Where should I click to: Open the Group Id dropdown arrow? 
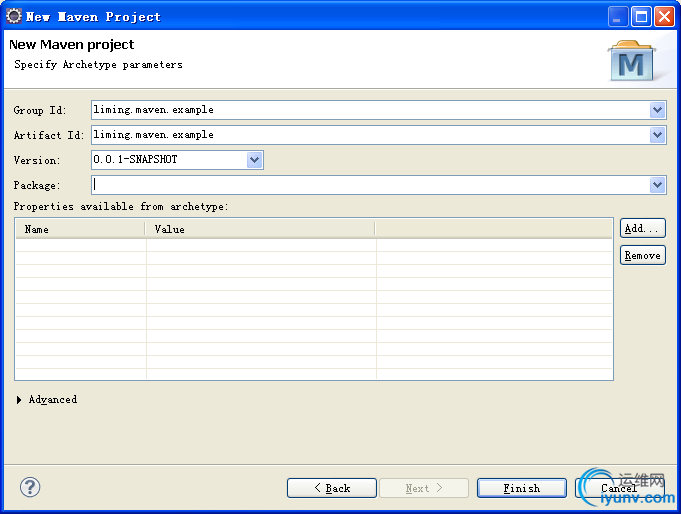point(658,110)
